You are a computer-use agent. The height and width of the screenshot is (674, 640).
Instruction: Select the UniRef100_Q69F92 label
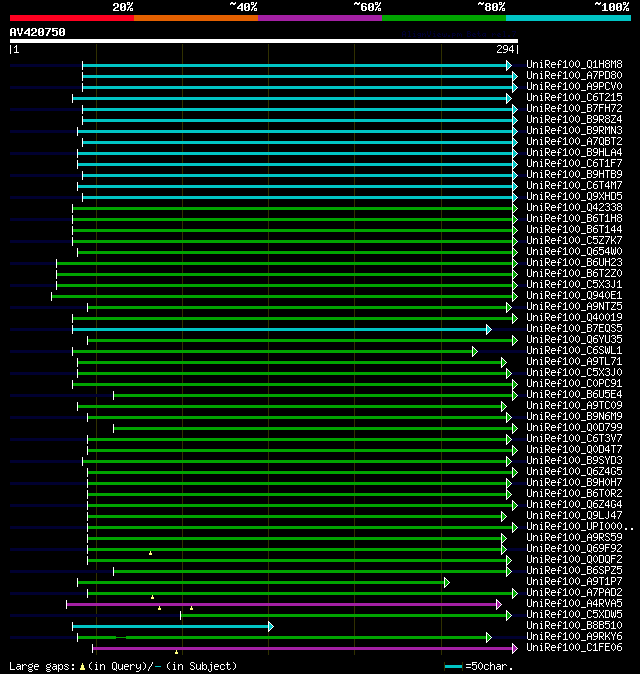click(574, 548)
